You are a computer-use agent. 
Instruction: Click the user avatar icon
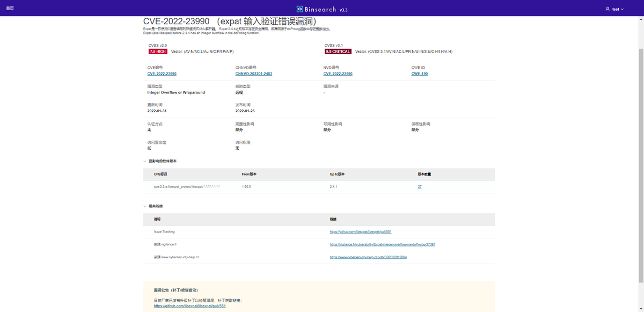pyautogui.click(x=608, y=9)
